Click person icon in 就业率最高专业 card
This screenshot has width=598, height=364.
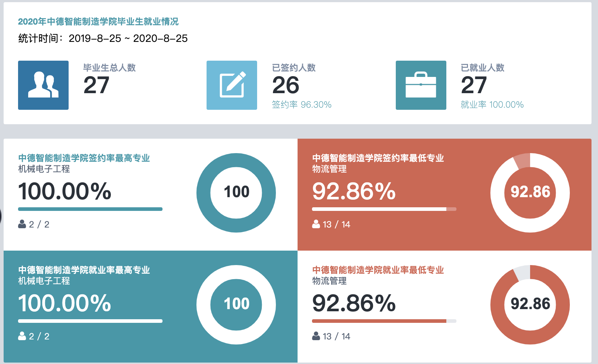[x=22, y=336]
